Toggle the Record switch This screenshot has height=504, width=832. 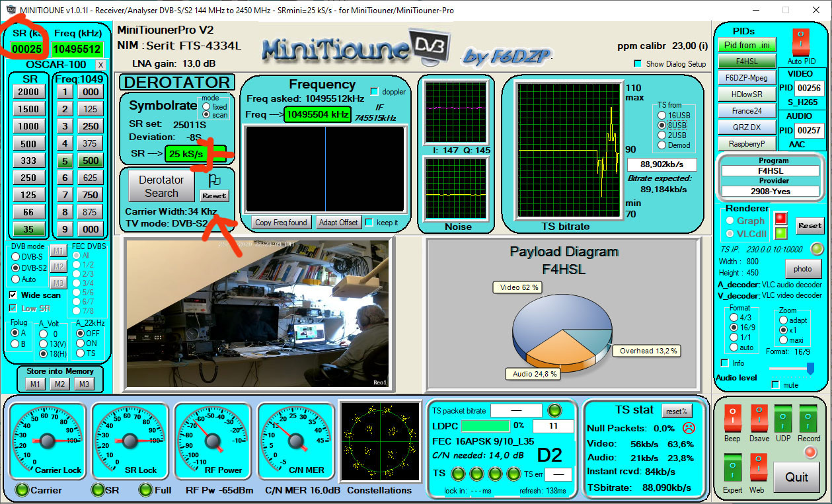808,419
